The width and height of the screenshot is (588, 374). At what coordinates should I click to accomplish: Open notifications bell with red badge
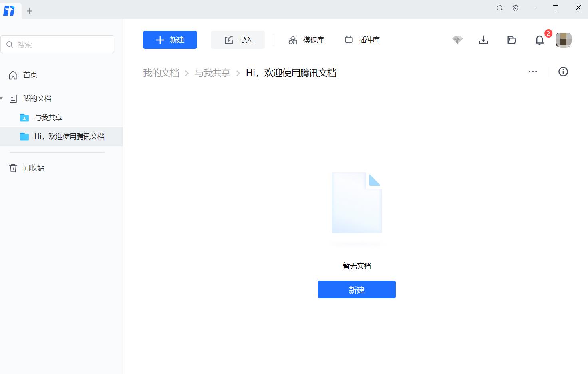[x=540, y=40]
